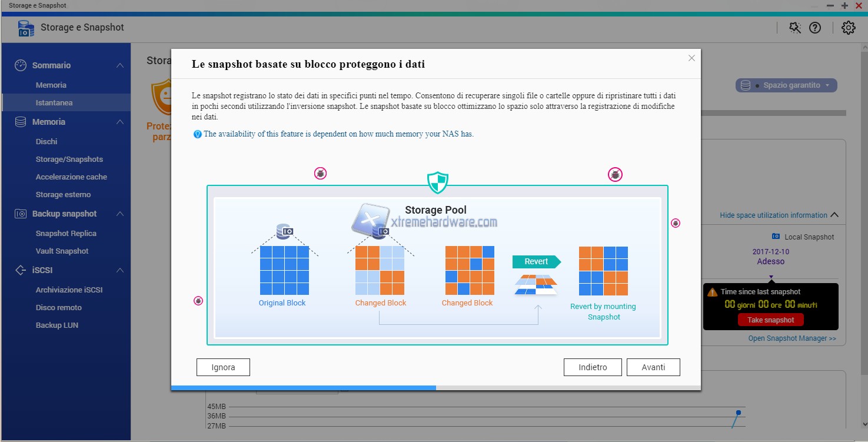Click the shield icon above Storage Pool diagram

(437, 182)
